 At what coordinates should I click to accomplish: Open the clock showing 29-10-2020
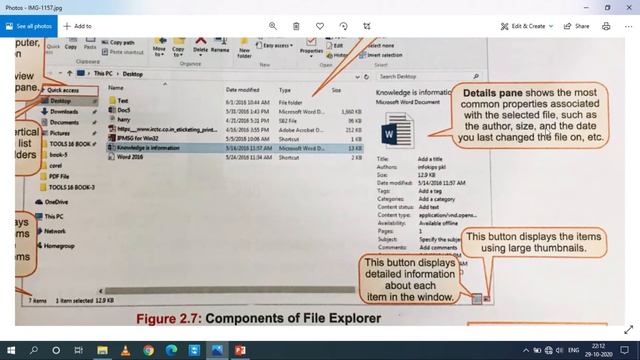[x=598, y=350]
